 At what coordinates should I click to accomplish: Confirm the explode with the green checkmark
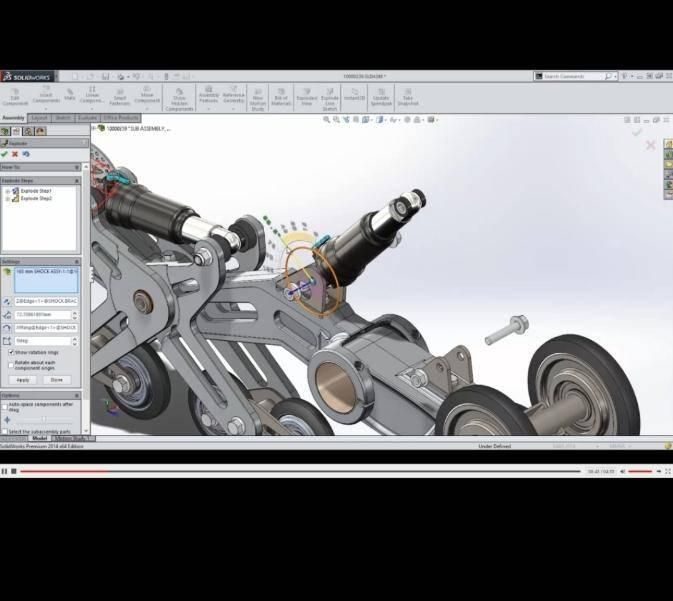tap(5, 154)
